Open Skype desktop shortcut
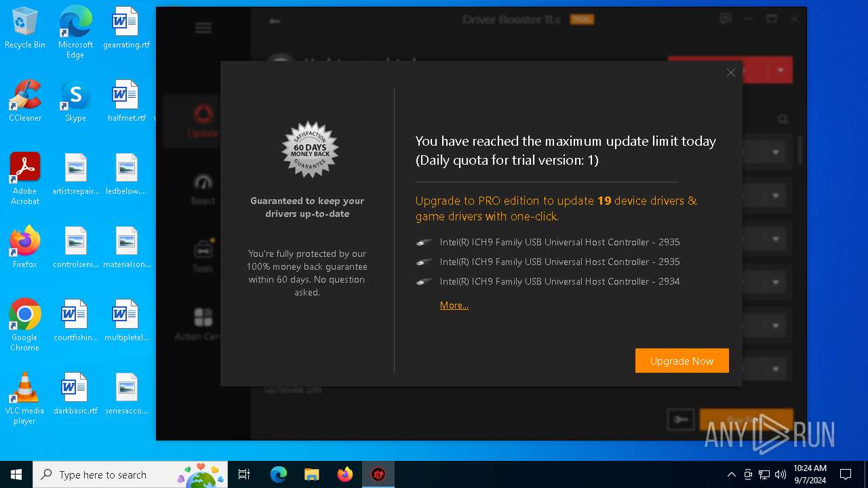 75,102
